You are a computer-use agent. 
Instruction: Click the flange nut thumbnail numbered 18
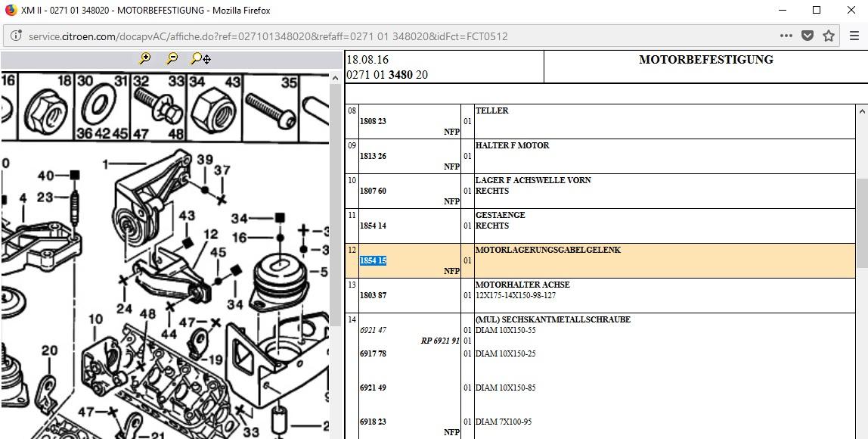point(46,107)
